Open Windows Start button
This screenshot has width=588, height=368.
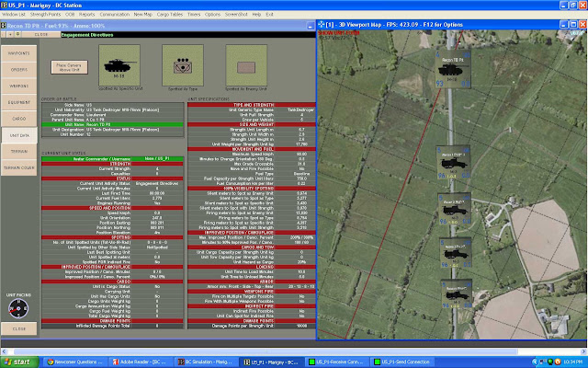18,362
